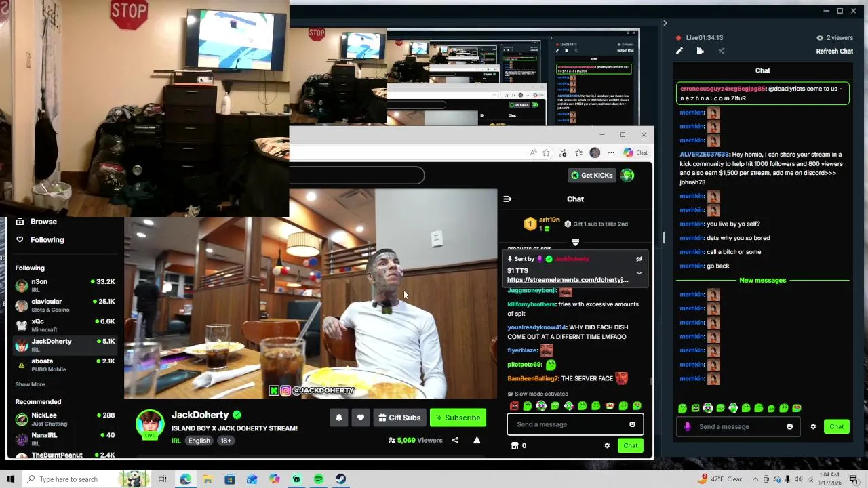Click the Windows Start button
The width and height of the screenshot is (868, 488).
point(10,479)
